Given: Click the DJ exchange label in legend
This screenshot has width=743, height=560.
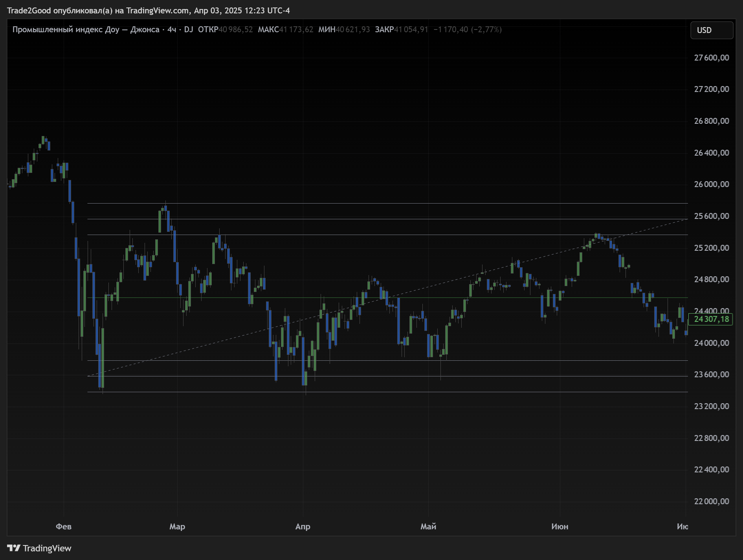Looking at the screenshot, I should point(189,29).
